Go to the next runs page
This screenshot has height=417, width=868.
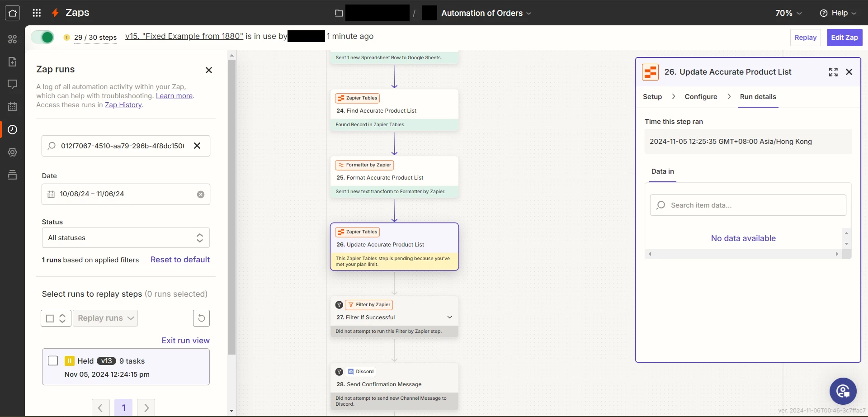click(x=146, y=408)
